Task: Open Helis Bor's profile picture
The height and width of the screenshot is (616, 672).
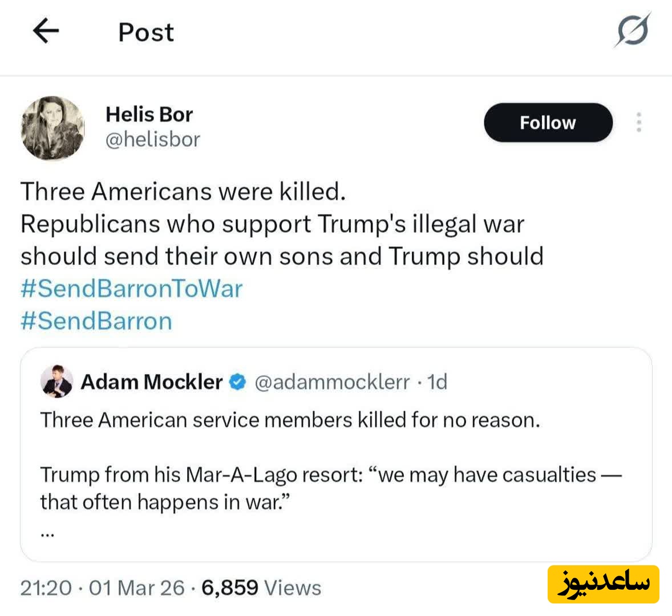Action: 52,128
